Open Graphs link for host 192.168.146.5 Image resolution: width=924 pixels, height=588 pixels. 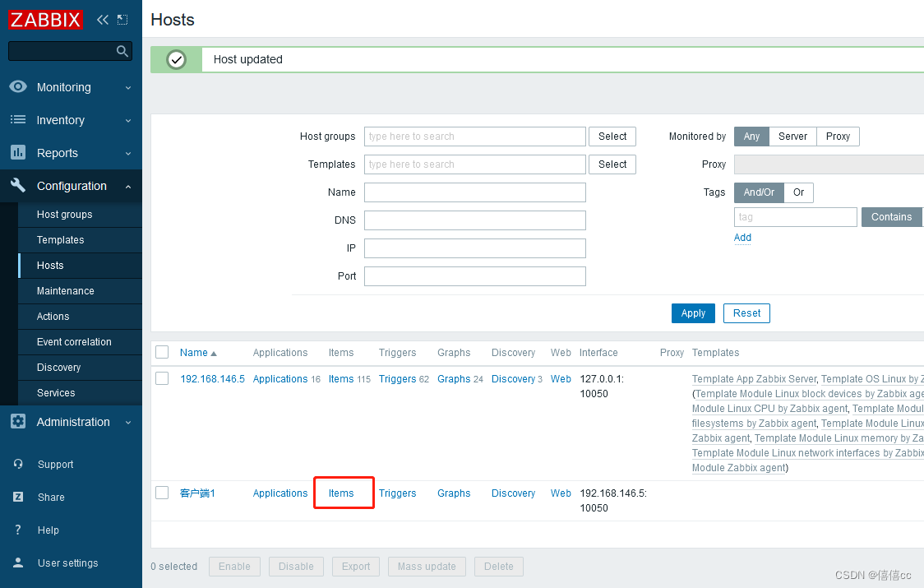point(454,378)
